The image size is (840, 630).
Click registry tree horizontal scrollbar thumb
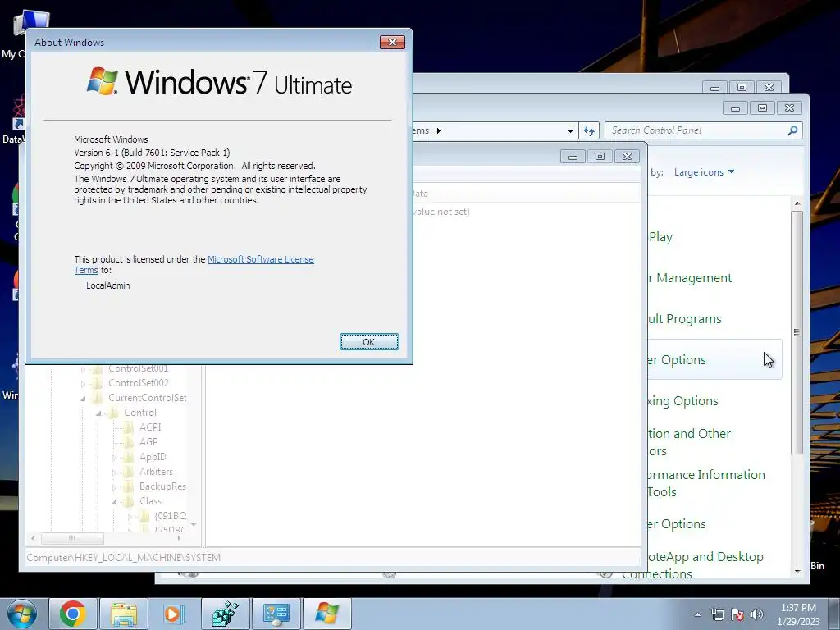click(72, 538)
